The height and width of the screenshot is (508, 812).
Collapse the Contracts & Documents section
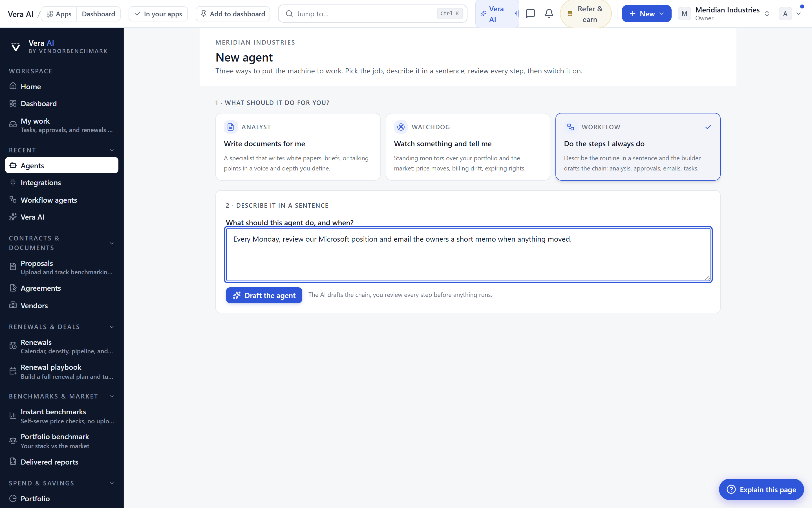coord(112,243)
